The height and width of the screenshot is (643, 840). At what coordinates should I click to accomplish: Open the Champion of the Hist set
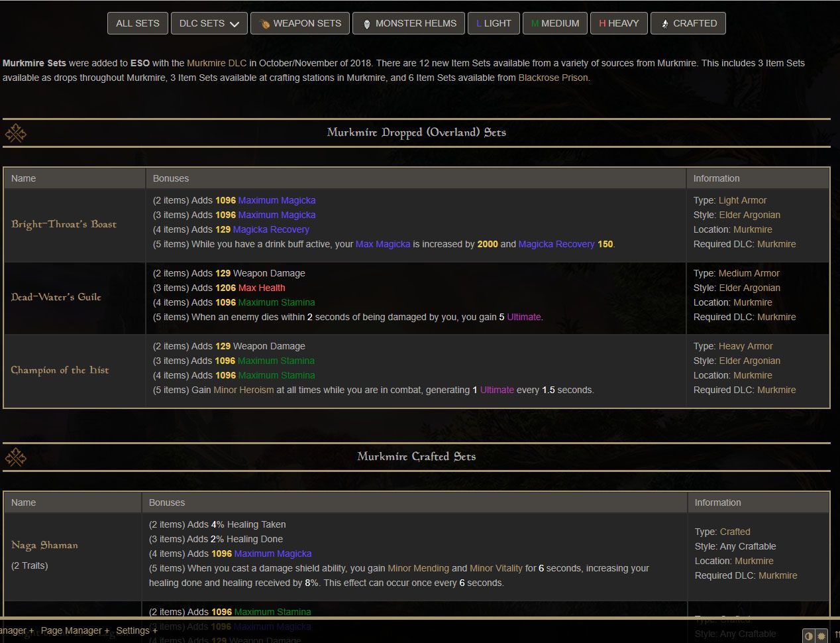click(x=60, y=370)
